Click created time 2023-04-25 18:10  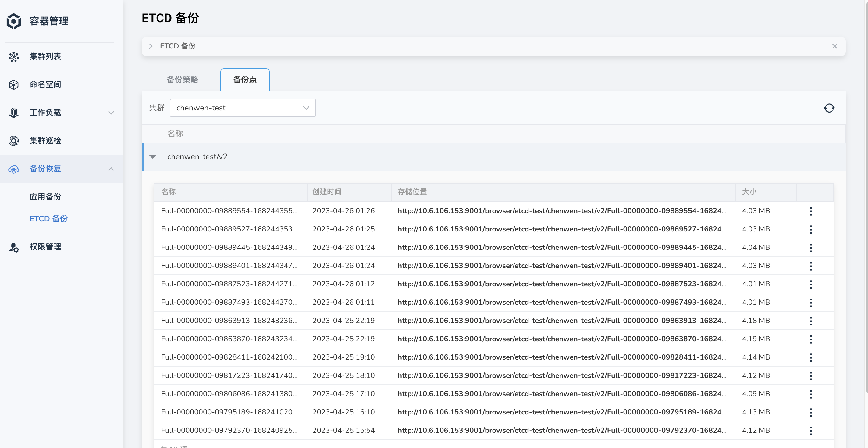pyautogui.click(x=343, y=375)
